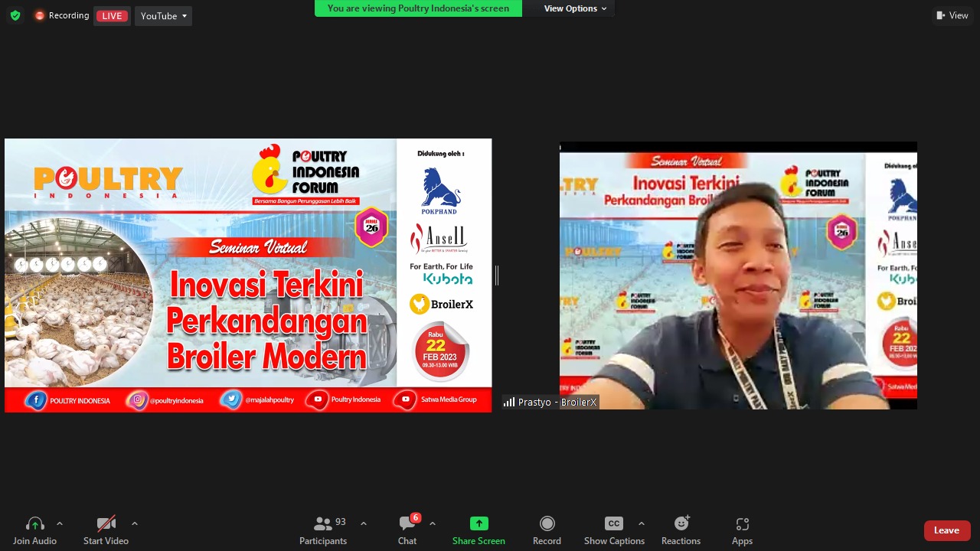Click the green encryption shield icon
The width and height of the screenshot is (980, 551).
click(x=15, y=15)
